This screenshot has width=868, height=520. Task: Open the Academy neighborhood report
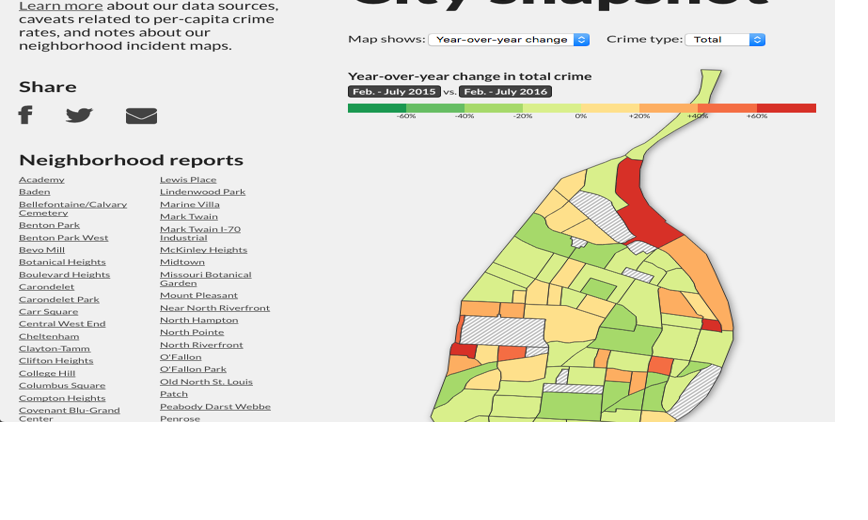[x=42, y=179]
